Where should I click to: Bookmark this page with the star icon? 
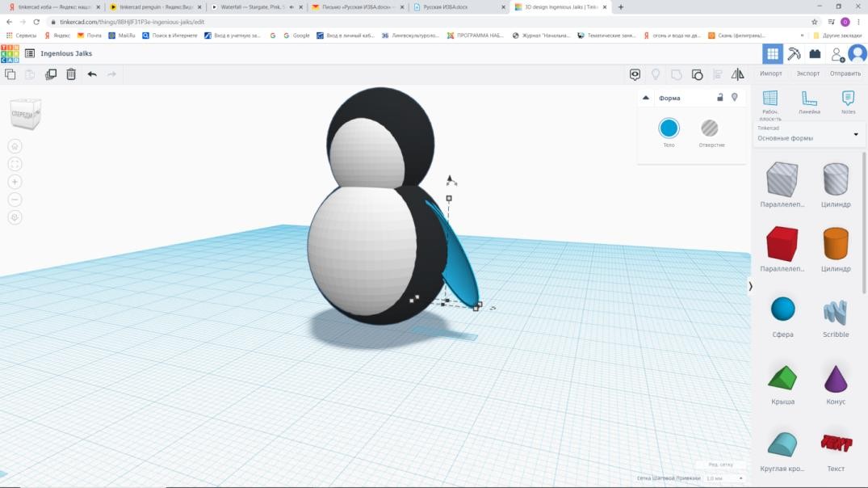814,22
